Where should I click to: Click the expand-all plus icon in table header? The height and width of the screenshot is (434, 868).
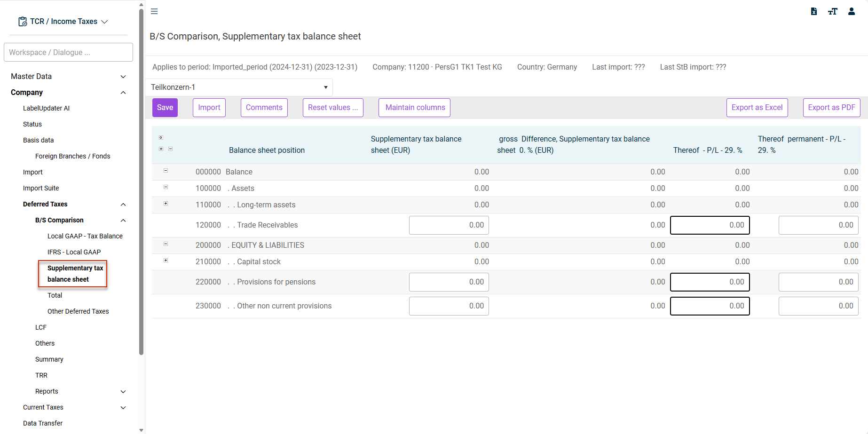coord(161,149)
